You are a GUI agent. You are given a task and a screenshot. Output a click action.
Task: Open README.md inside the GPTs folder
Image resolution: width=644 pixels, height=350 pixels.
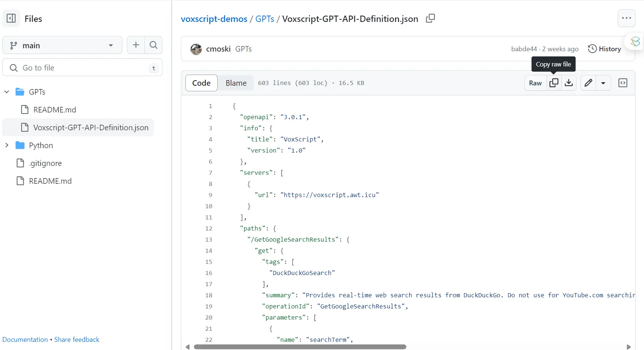(x=55, y=109)
